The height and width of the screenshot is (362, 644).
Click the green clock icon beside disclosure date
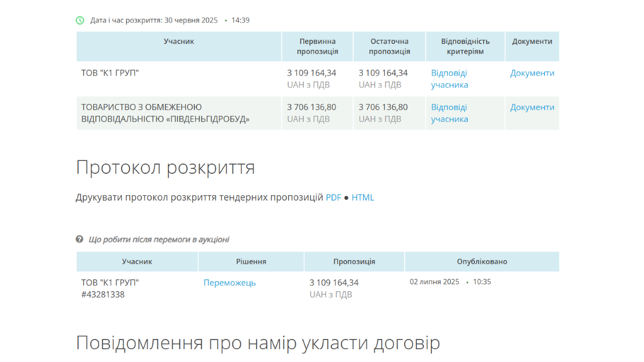coord(80,20)
